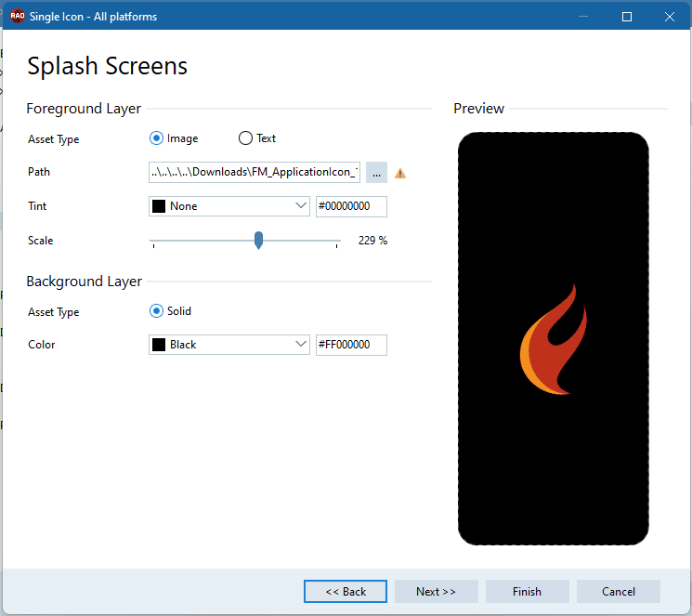Proceed with the Next >> button
The image size is (692, 616).
click(x=436, y=591)
